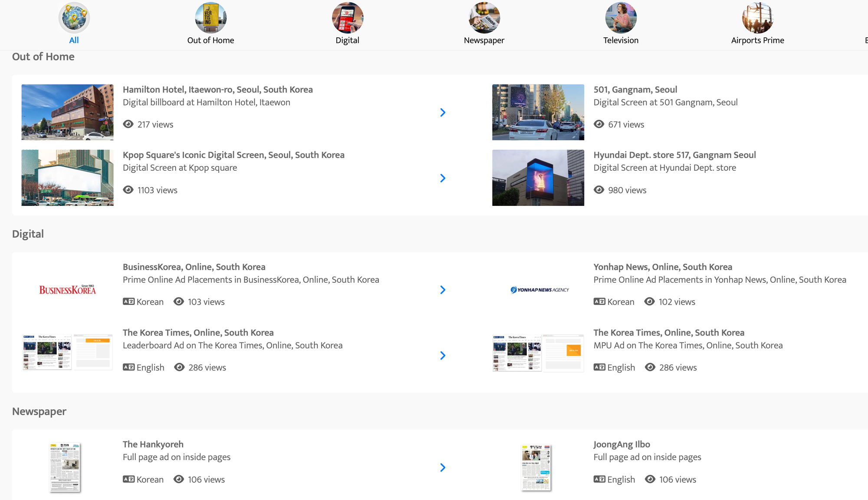Click the BusinessKorea logo thumbnail

coord(67,290)
